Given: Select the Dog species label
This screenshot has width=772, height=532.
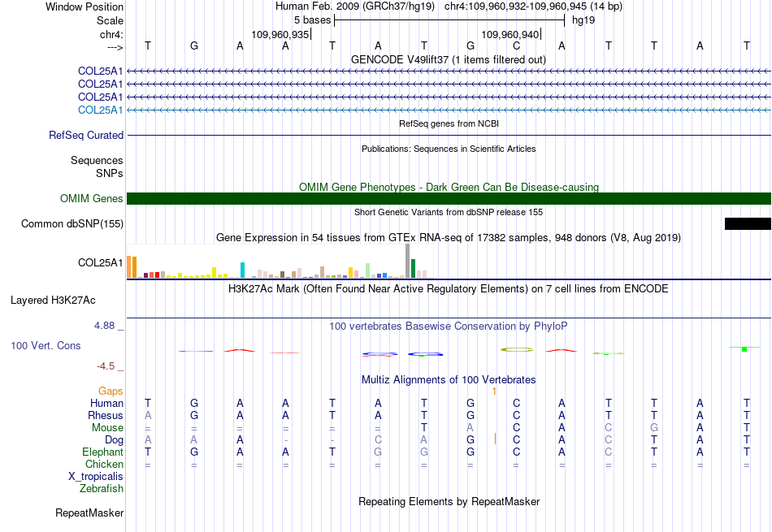Looking at the screenshot, I should coord(115,440).
